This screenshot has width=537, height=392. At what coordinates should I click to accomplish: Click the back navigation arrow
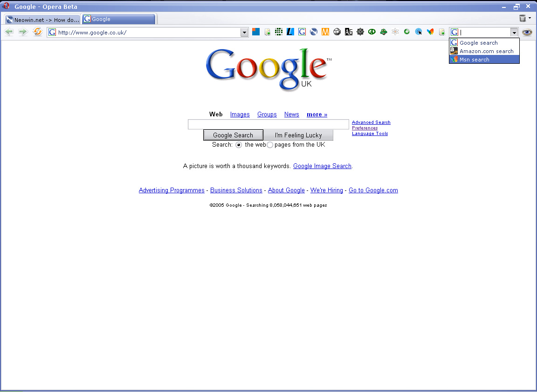click(8, 32)
